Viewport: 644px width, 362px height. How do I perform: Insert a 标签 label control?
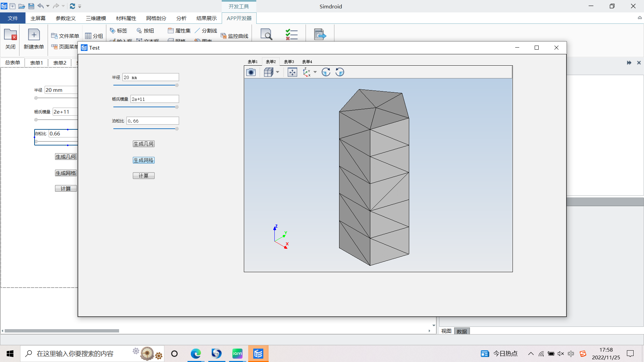click(118, 31)
